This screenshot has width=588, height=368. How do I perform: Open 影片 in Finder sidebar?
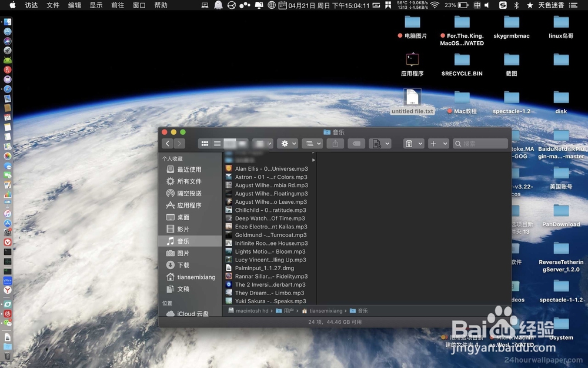click(x=190, y=229)
